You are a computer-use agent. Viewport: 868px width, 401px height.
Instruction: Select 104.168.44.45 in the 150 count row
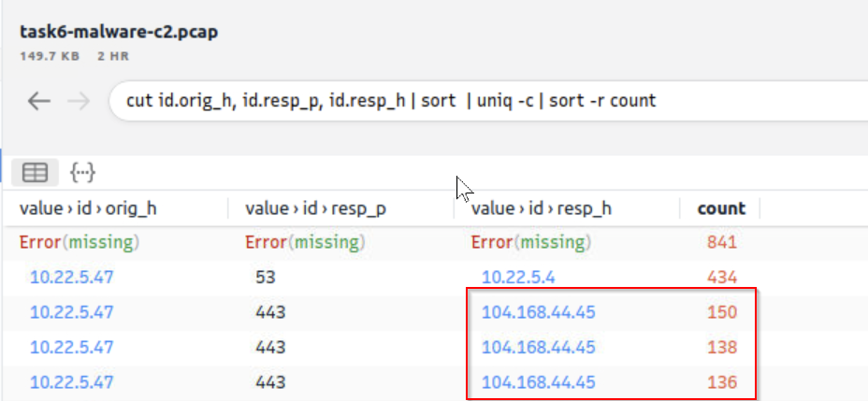539,312
